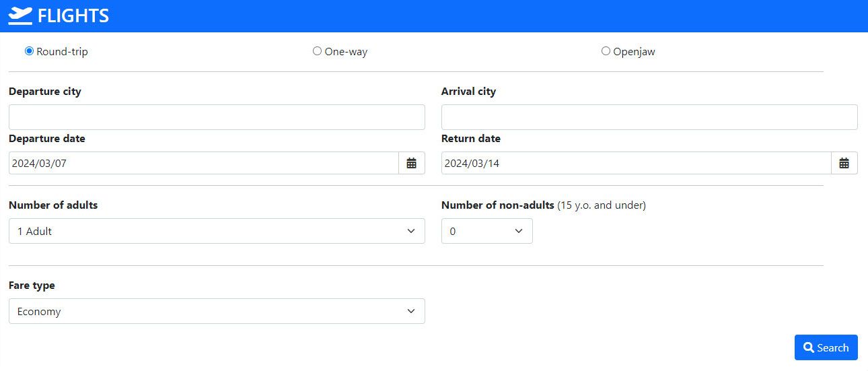868x371 pixels.
Task: Click the airplane icon in Flights header
Action: pos(20,15)
